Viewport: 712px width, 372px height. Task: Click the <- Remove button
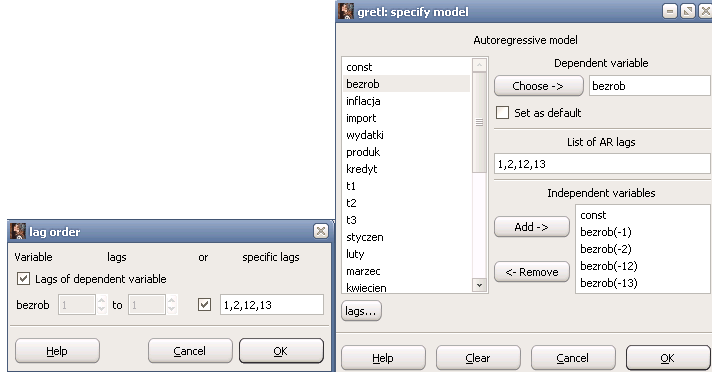point(532,272)
